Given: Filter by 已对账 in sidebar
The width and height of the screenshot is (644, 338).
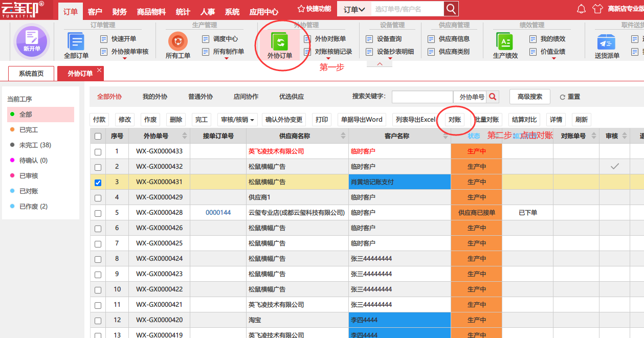Looking at the screenshot, I should pyautogui.click(x=29, y=191).
